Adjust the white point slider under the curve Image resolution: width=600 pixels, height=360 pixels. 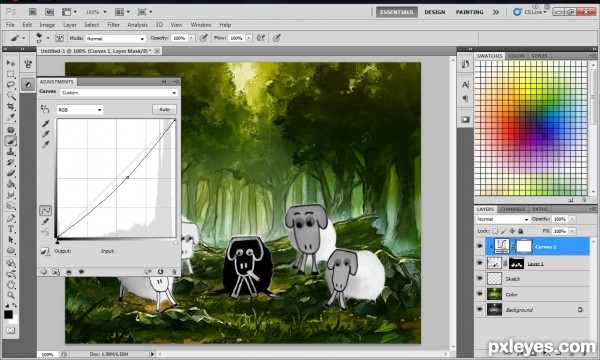175,242
